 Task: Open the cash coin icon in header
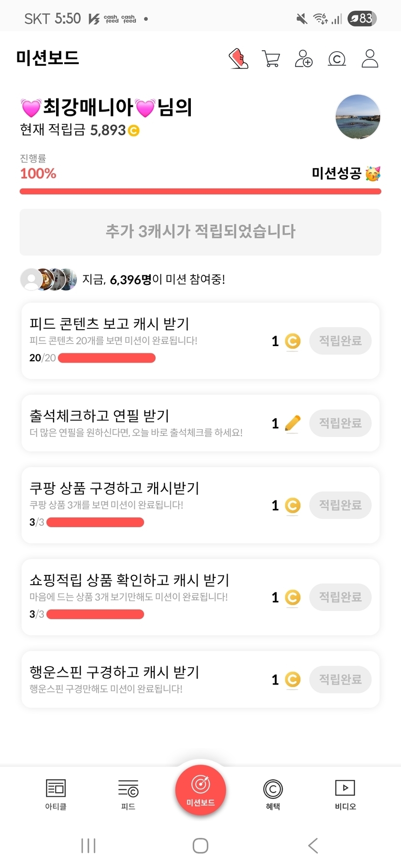point(337,59)
